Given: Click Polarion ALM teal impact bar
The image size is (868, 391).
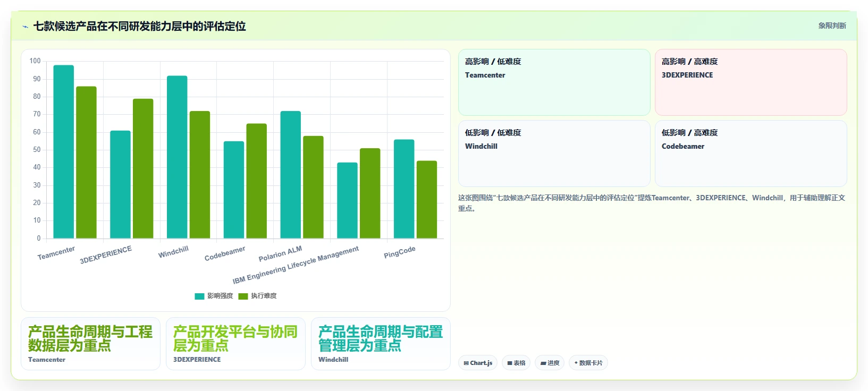Looking at the screenshot, I should tap(291, 175).
